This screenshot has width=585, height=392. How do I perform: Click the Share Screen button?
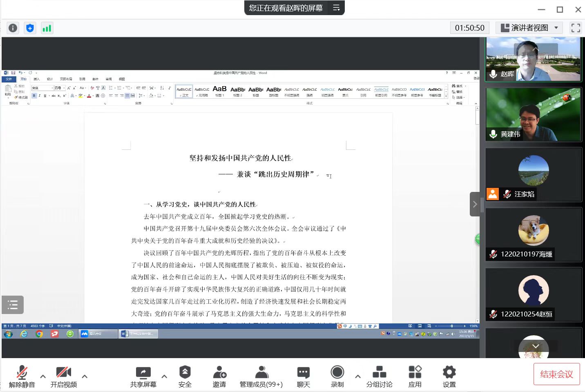(x=143, y=376)
